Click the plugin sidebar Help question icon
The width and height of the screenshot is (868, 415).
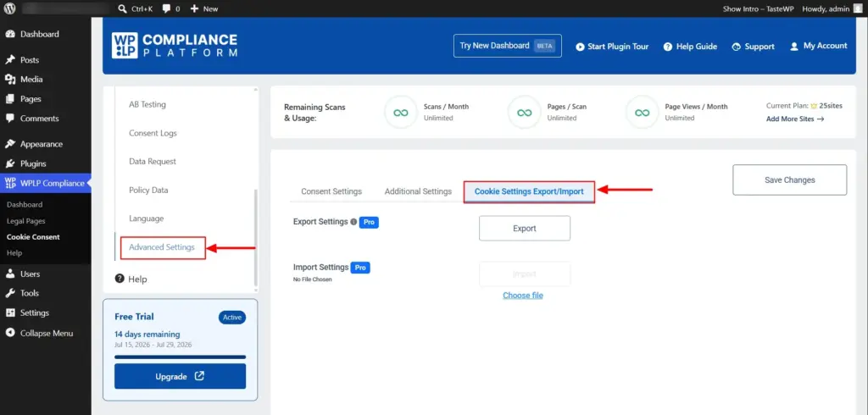click(x=120, y=279)
